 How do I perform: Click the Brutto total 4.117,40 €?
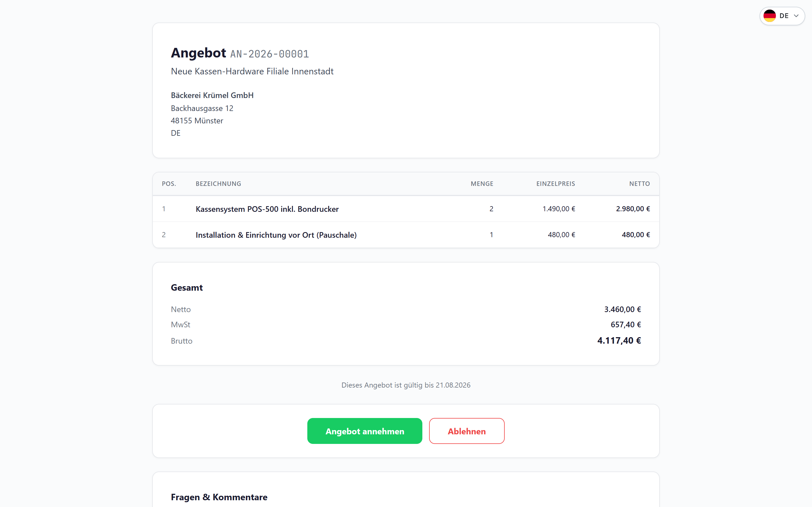[x=619, y=341]
